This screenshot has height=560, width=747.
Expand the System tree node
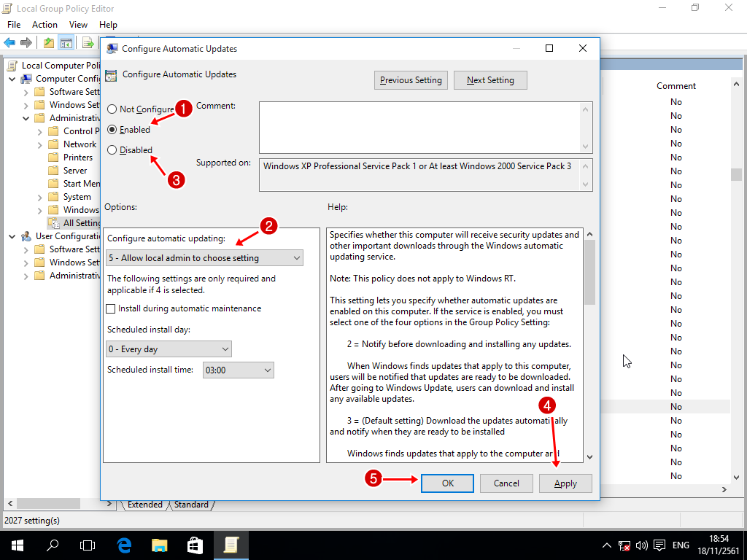click(40, 197)
